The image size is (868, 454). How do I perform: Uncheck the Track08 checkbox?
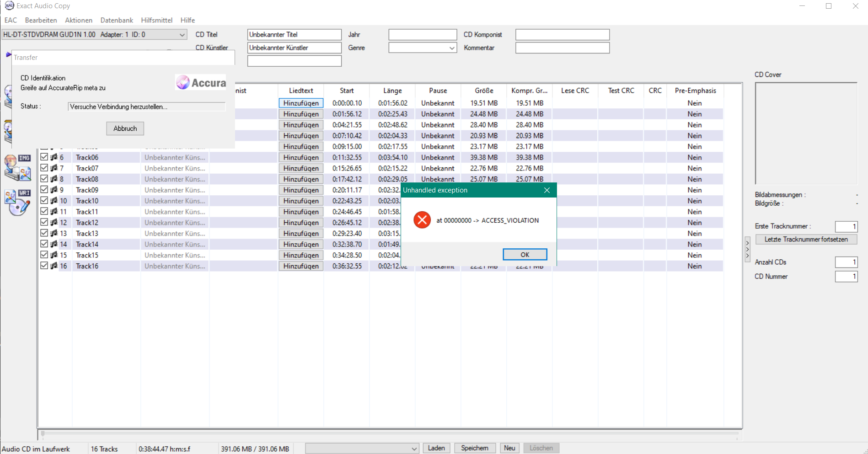click(44, 179)
